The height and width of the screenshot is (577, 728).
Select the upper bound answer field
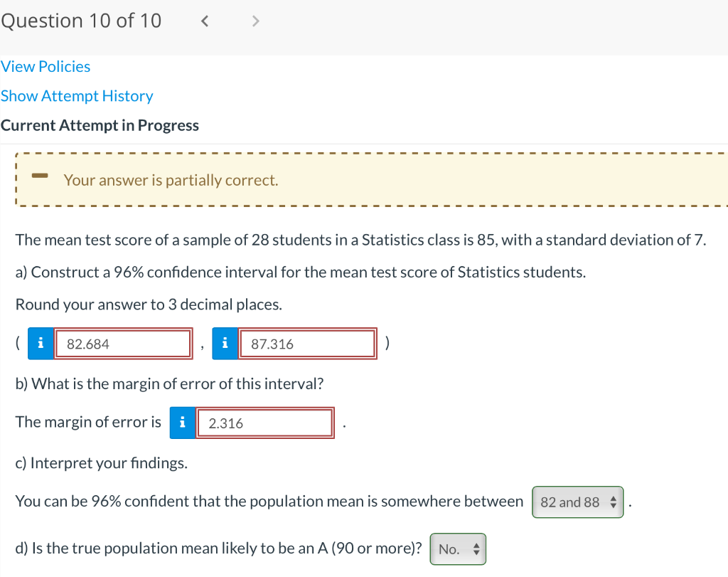tap(307, 343)
